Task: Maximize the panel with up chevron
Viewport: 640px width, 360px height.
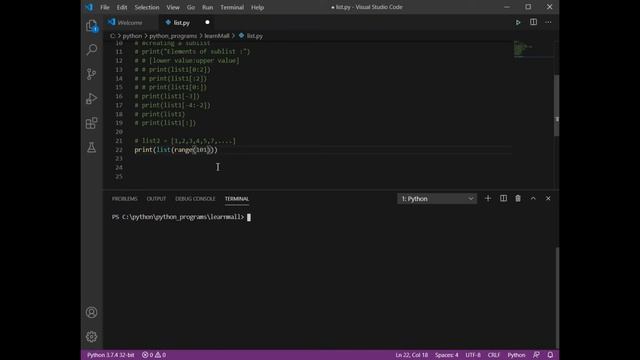Action: (x=533, y=198)
